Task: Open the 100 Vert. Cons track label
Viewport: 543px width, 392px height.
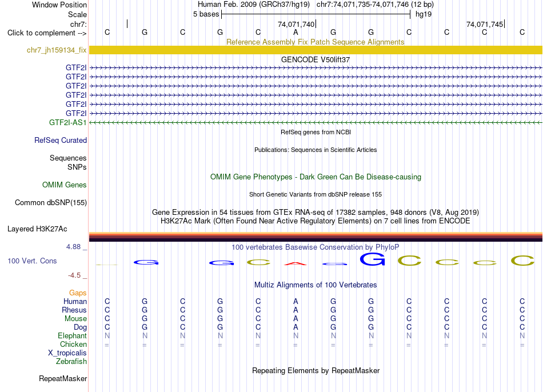Action: 32,261
